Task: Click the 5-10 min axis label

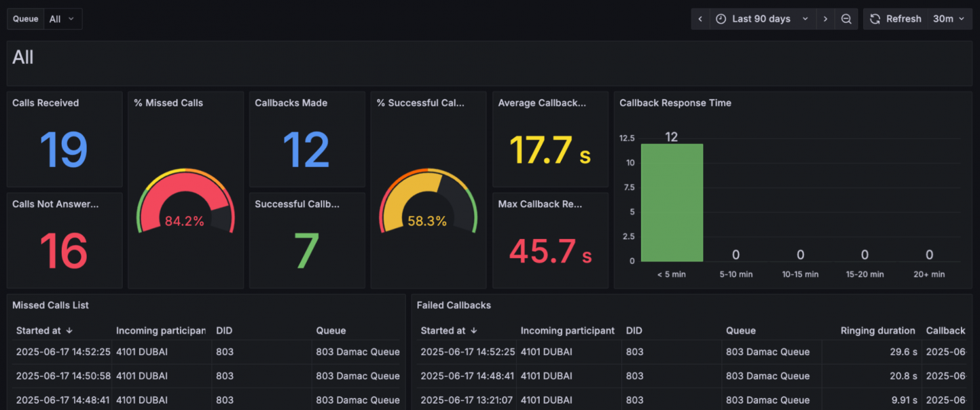Action: [x=736, y=274]
